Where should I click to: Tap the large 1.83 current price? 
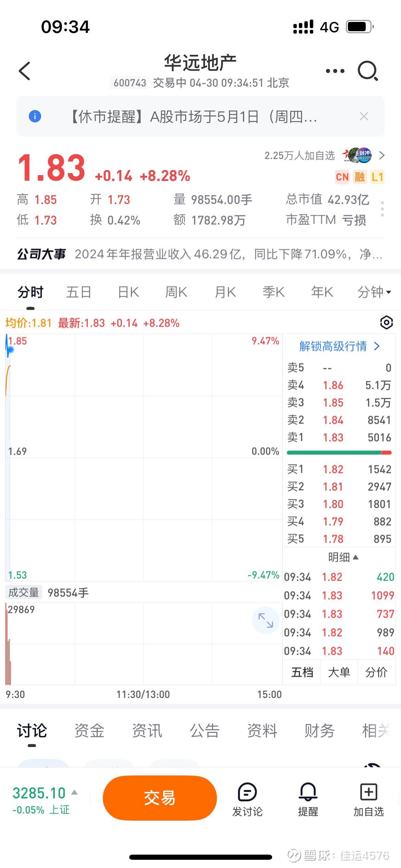[x=51, y=168]
